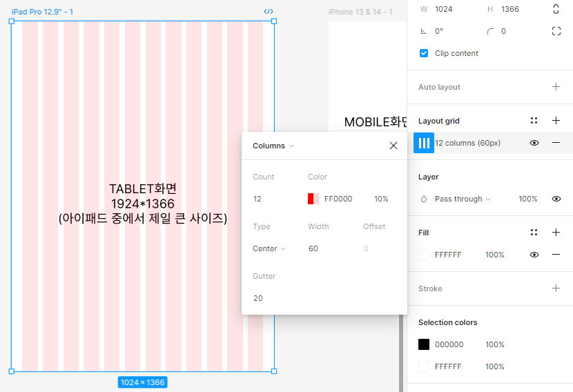Open layout grid settings columns icon
The width and height of the screenshot is (573, 392).
[424, 143]
